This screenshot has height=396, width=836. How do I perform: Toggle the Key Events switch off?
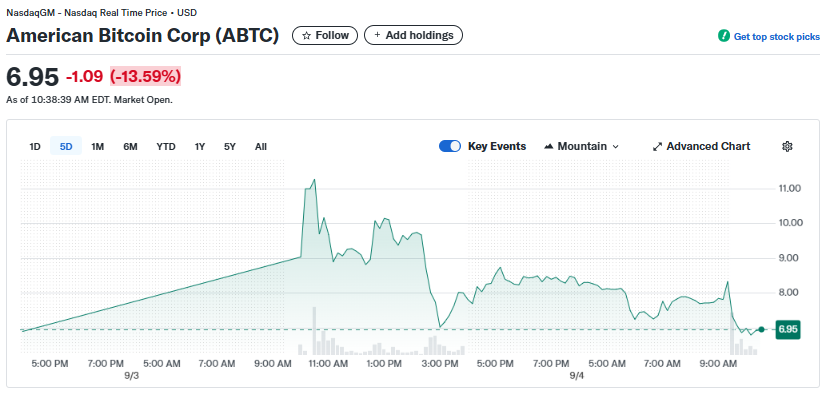click(450, 146)
